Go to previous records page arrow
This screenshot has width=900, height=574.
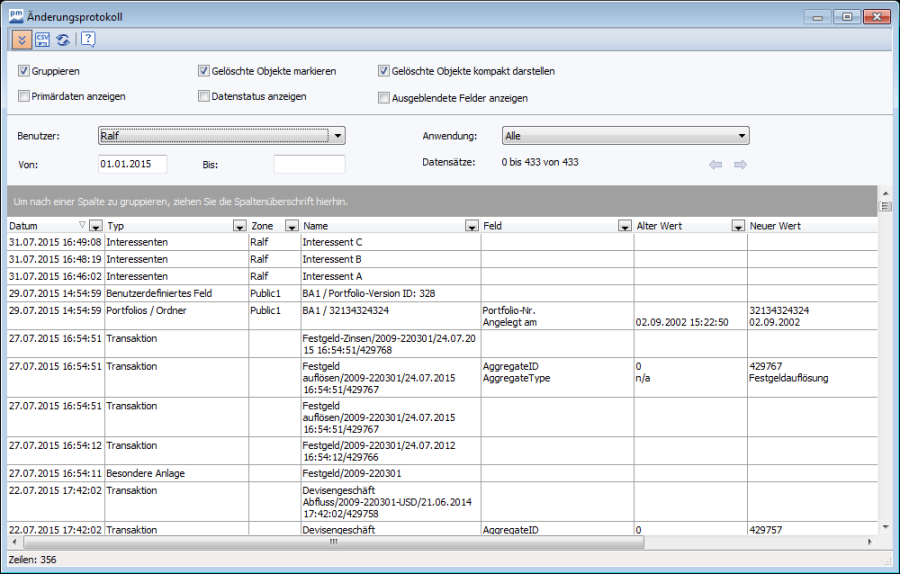[715, 164]
